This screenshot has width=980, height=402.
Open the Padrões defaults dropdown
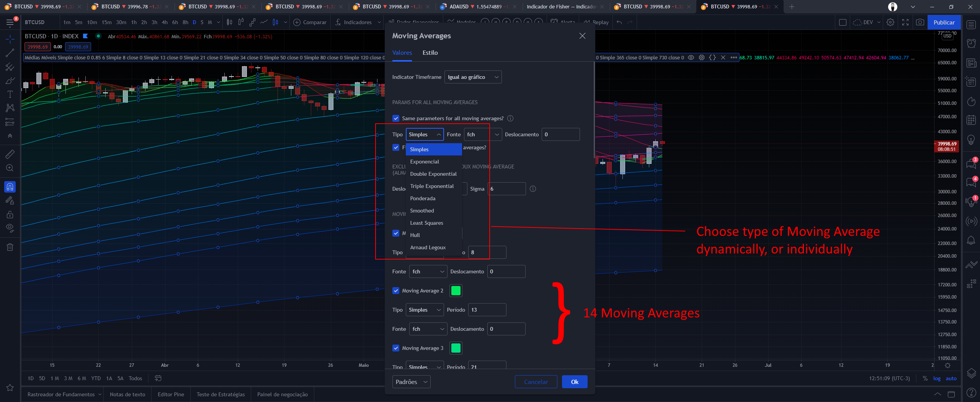[411, 382]
